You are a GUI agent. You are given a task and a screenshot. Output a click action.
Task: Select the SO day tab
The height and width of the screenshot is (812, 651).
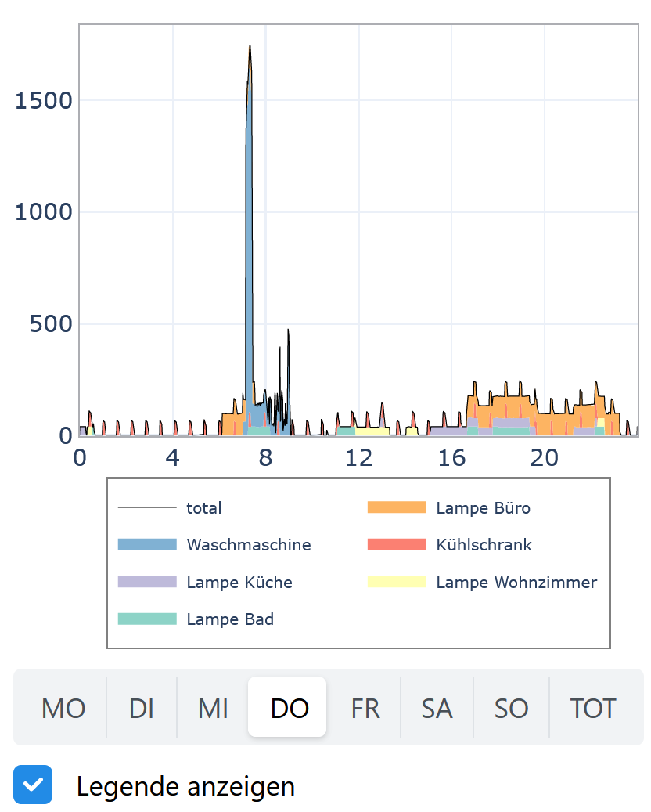pos(511,707)
